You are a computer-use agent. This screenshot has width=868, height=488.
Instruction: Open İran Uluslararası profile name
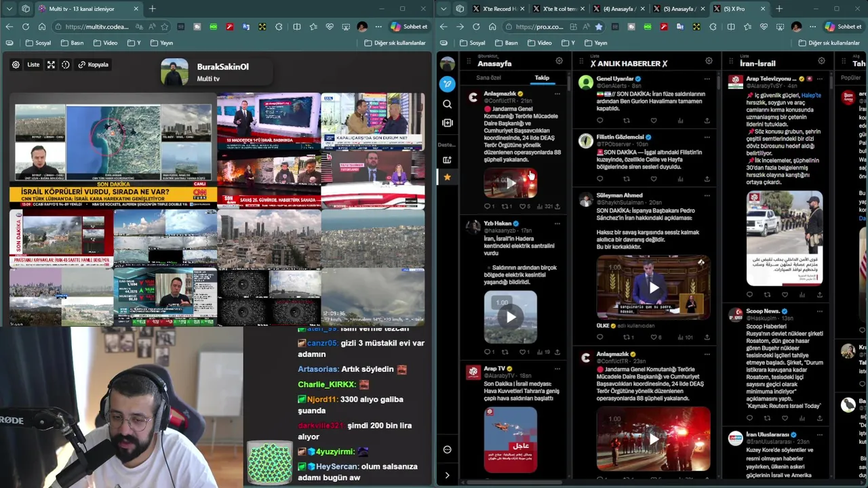pyautogui.click(x=768, y=434)
